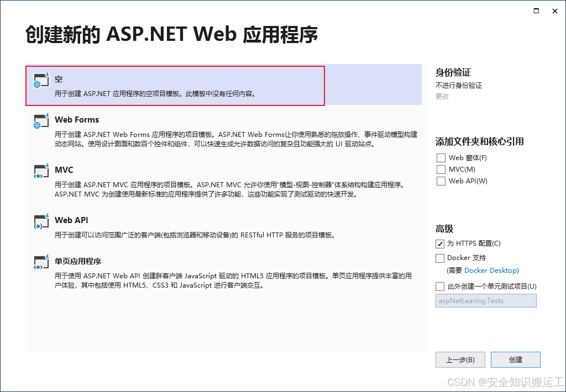The width and height of the screenshot is (566, 392).
Task: Click the Web API template icon
Action: click(x=41, y=221)
